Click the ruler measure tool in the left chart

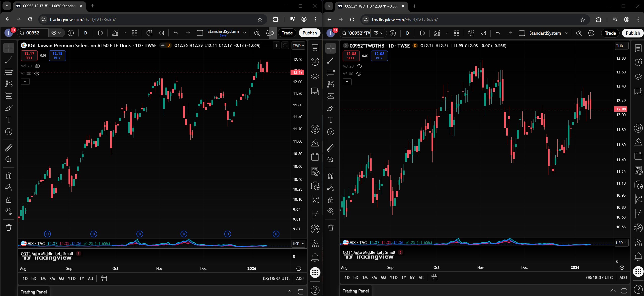9,148
